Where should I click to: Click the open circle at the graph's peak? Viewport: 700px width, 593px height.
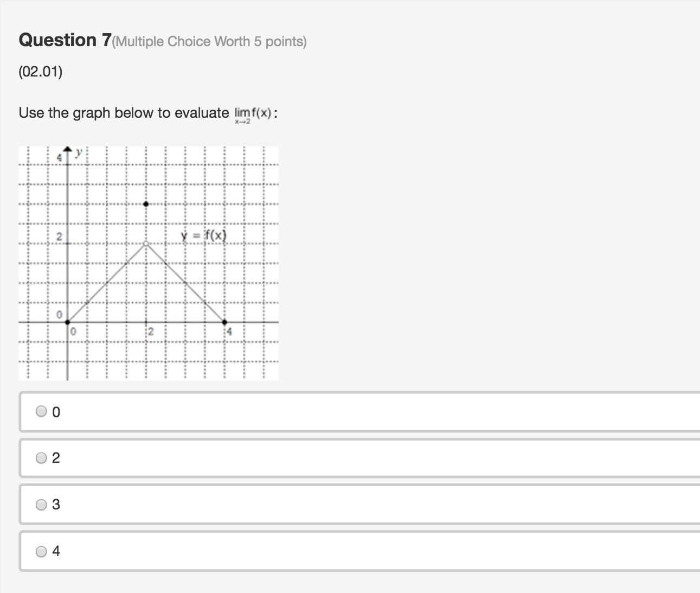[x=146, y=244]
